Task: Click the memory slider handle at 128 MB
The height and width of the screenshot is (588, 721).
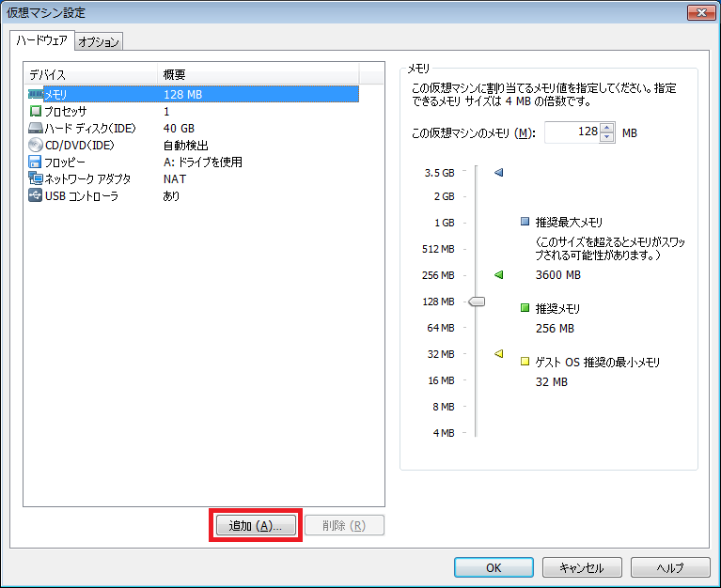Action: pos(477,302)
